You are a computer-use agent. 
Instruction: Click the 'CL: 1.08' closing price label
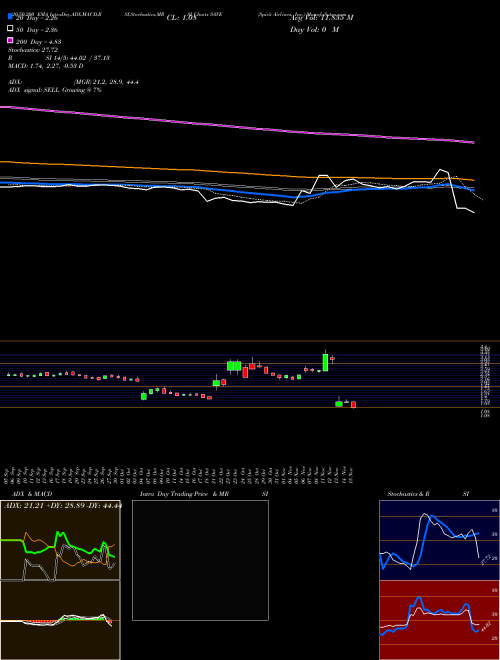point(182,18)
